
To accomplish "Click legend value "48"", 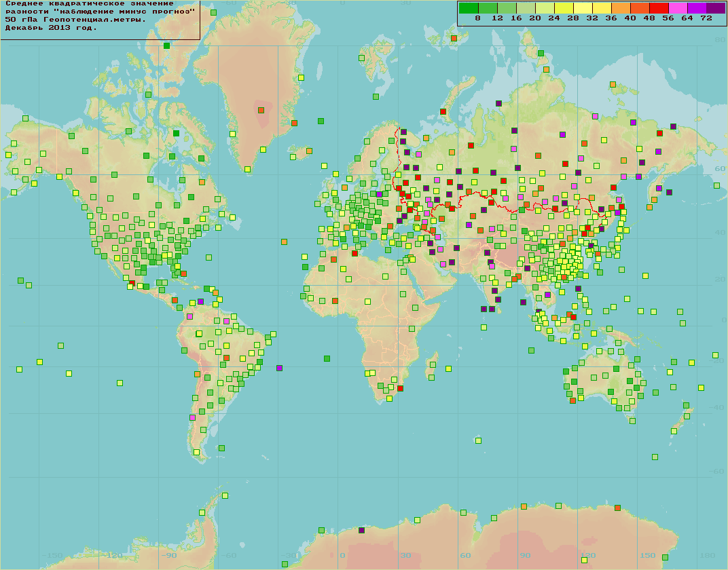I will pyautogui.click(x=649, y=18).
